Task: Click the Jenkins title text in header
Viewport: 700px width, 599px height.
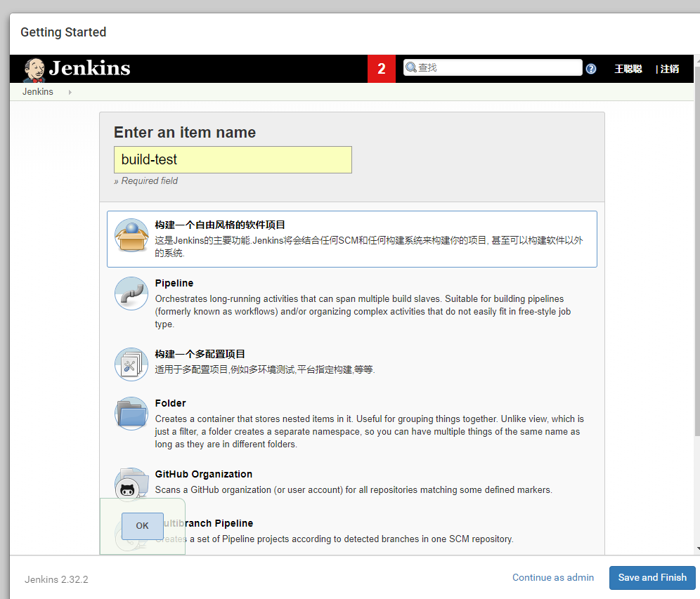Action: coord(90,68)
